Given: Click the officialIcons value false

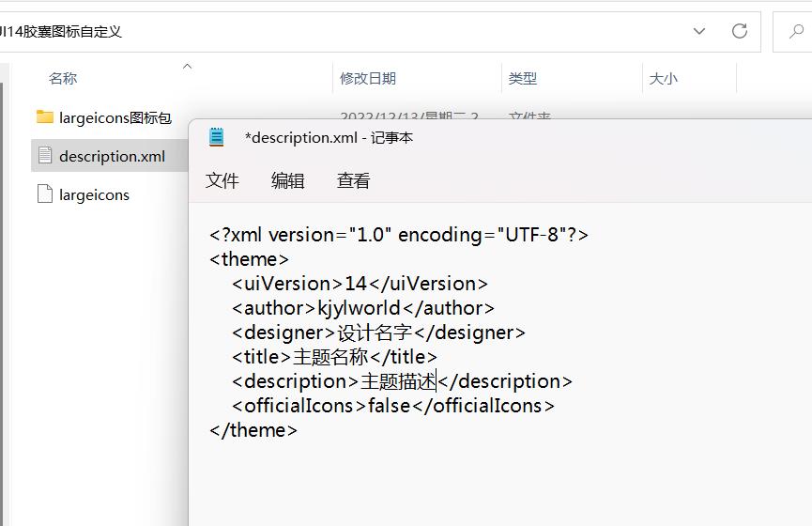Looking at the screenshot, I should (x=389, y=406).
